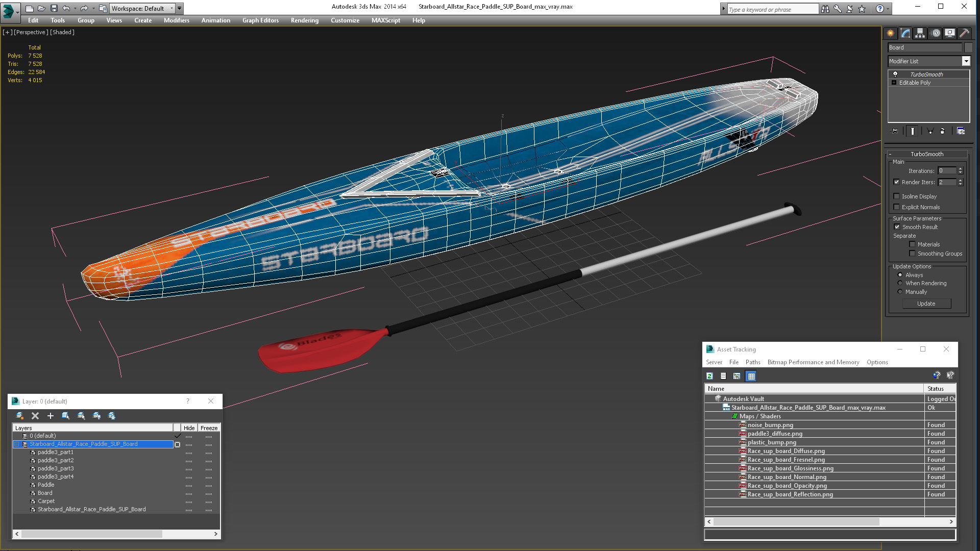Open Bitmap Performance and Memory menu
Screen dimensions: 980x551
coord(813,362)
